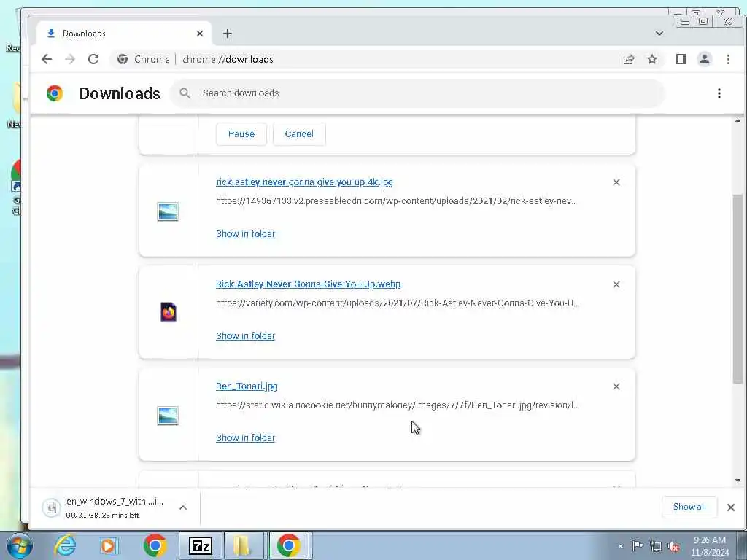Remove Ben_Tonari.jpg from list
This screenshot has height=560, width=747.
tap(616, 386)
